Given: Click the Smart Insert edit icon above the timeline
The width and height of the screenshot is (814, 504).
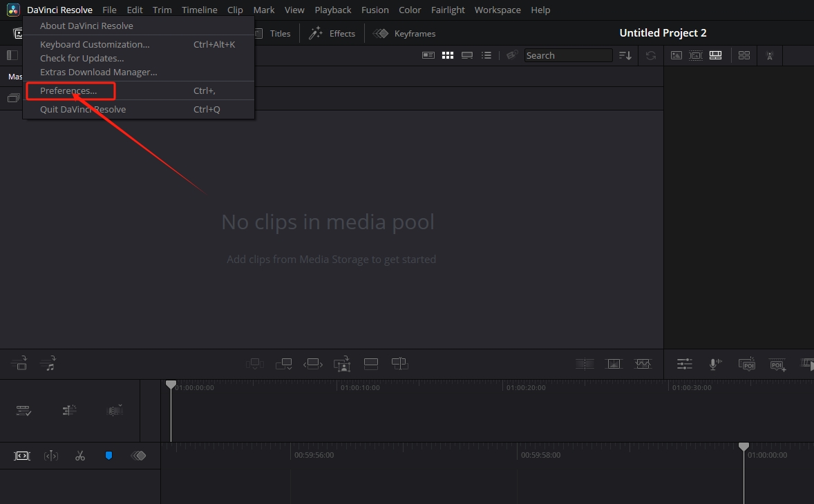Looking at the screenshot, I should pyautogui.click(x=255, y=364).
